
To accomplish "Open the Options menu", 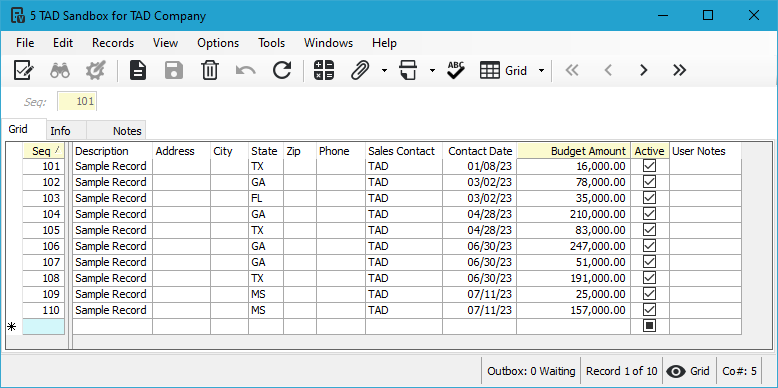I will tap(218, 43).
